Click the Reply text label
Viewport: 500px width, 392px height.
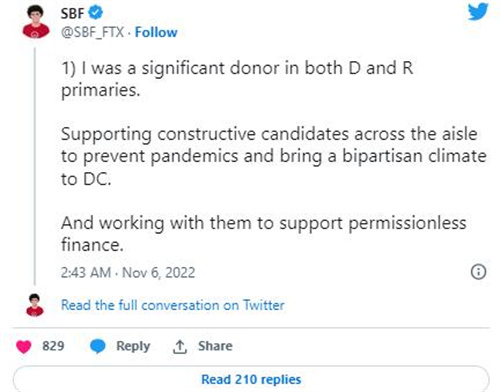pos(133,346)
